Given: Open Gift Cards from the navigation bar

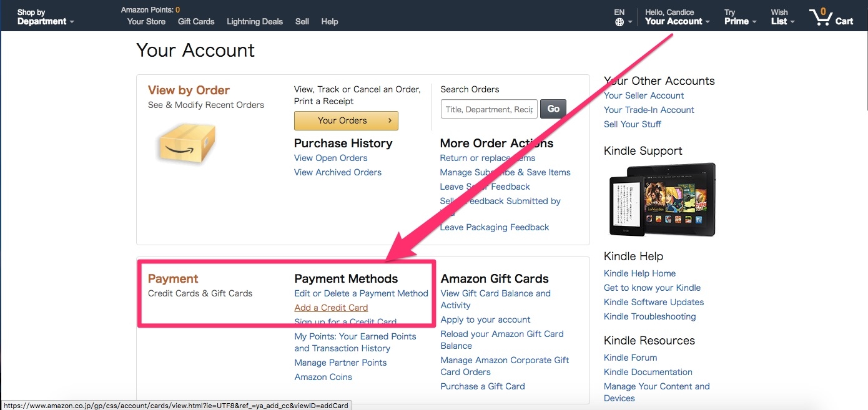Looking at the screenshot, I should click(196, 21).
